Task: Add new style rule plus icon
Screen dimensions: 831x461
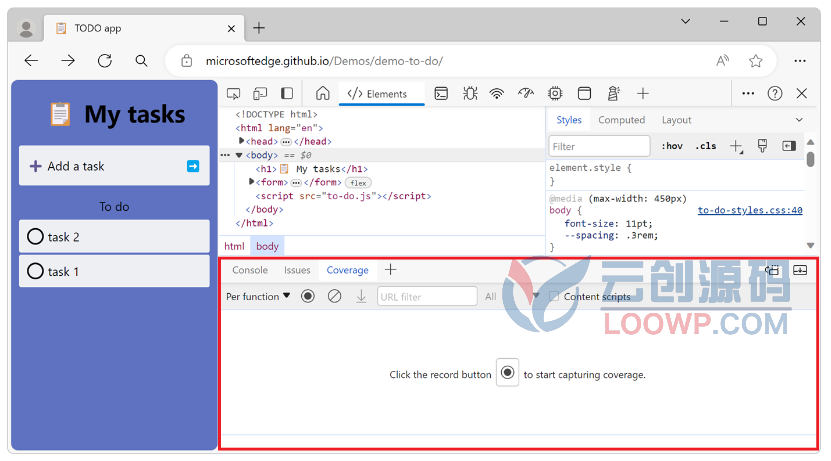Action: [x=736, y=146]
